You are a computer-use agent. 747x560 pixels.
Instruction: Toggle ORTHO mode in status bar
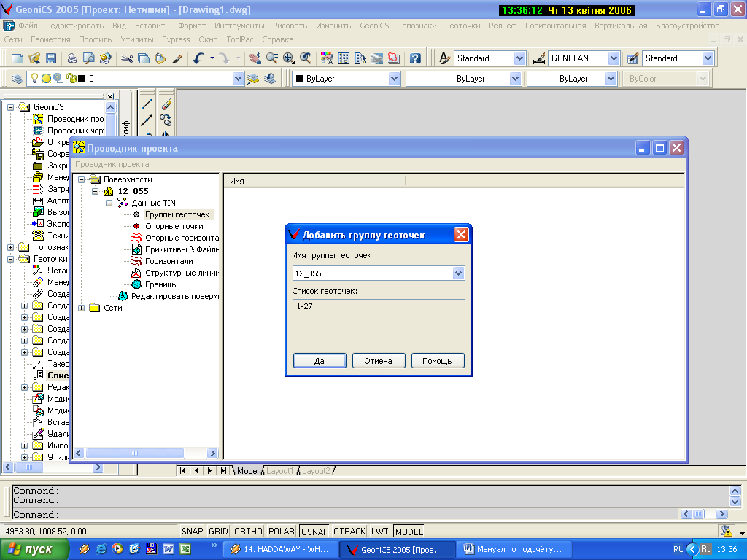click(x=248, y=532)
